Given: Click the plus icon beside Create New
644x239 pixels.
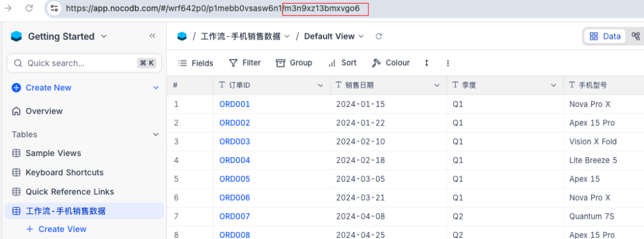Looking at the screenshot, I should [17, 88].
